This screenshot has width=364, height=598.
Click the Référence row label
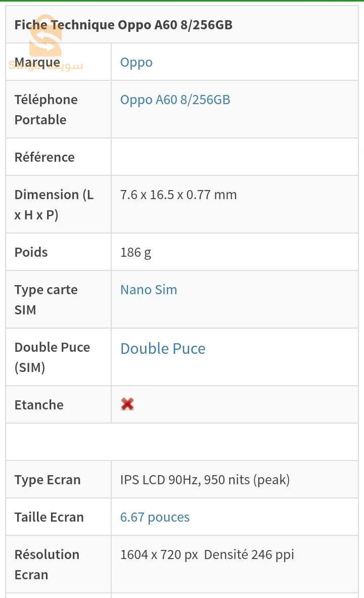click(44, 157)
